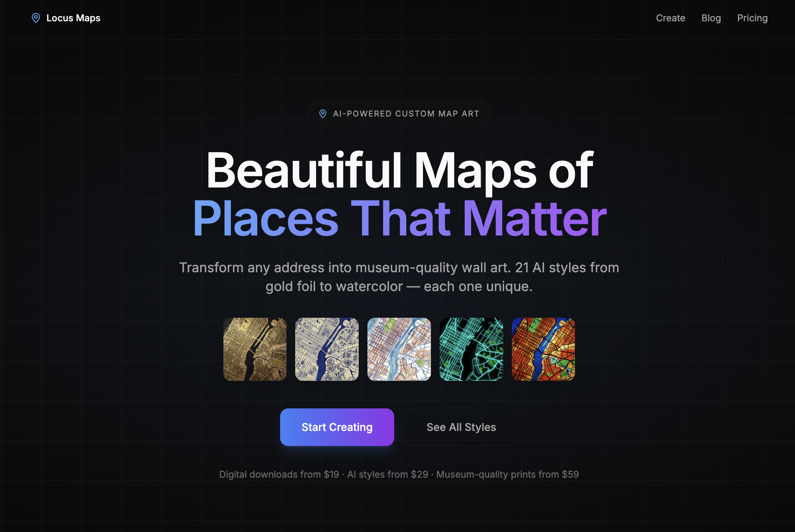Click the Locus Maps pin logo icon

[x=36, y=18]
